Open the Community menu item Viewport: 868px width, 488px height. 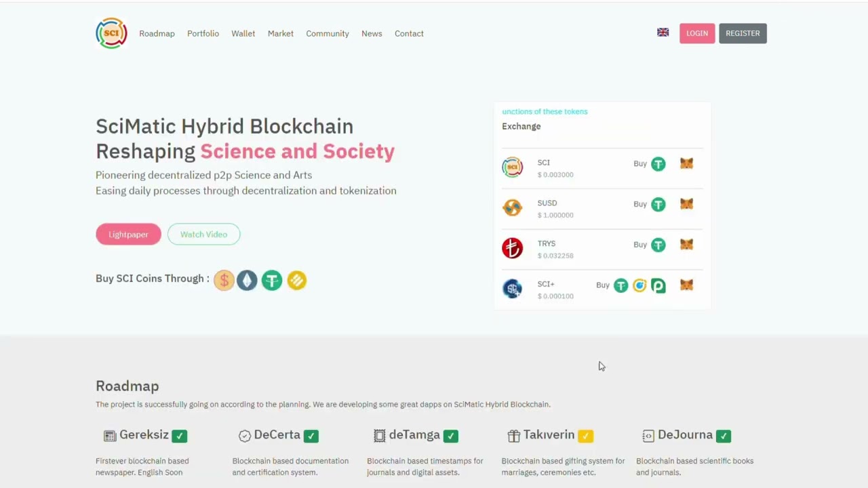328,33
